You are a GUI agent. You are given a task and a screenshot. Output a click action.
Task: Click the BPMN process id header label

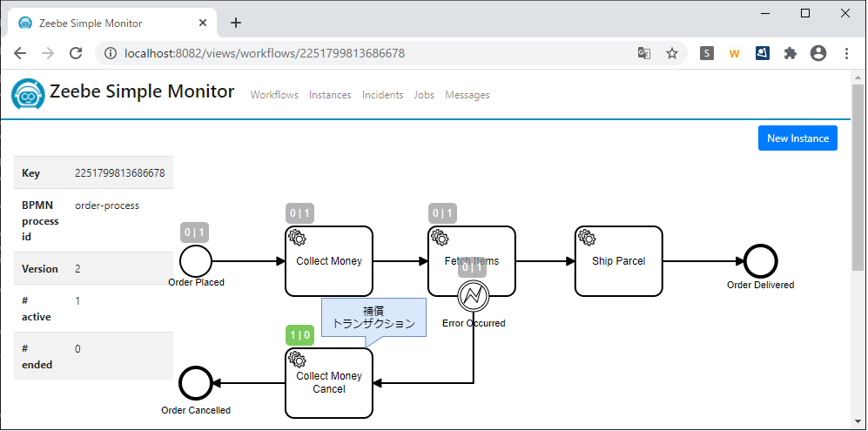click(40, 221)
